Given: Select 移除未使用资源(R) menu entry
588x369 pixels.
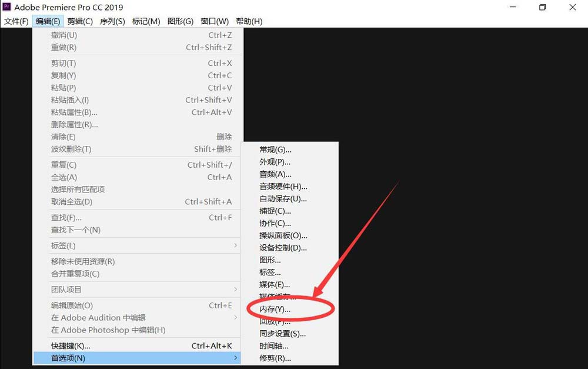Looking at the screenshot, I should click(137, 261).
